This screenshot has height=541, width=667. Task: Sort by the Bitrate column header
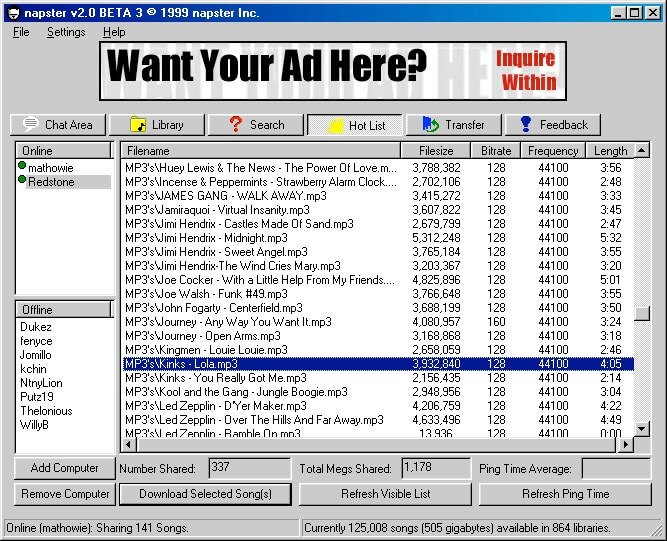coord(496,151)
